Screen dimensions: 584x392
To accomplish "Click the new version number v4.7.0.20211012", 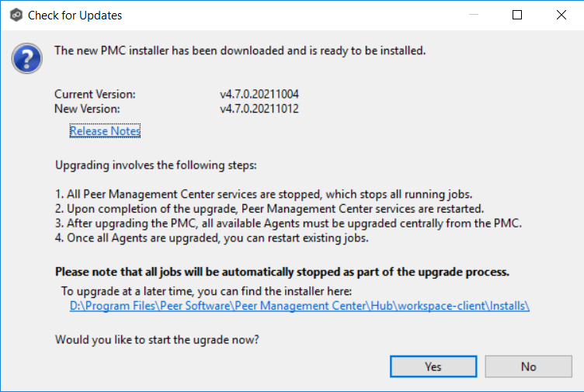I will click(259, 109).
